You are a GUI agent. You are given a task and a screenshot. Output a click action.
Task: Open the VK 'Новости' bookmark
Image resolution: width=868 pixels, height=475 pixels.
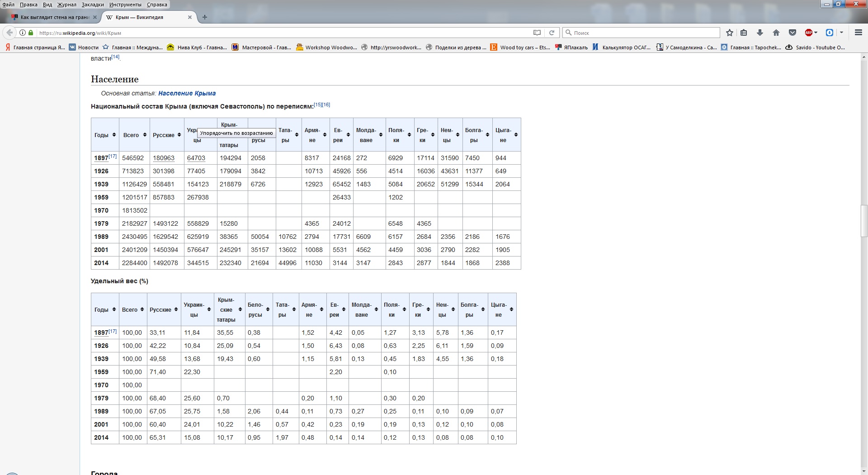(84, 47)
